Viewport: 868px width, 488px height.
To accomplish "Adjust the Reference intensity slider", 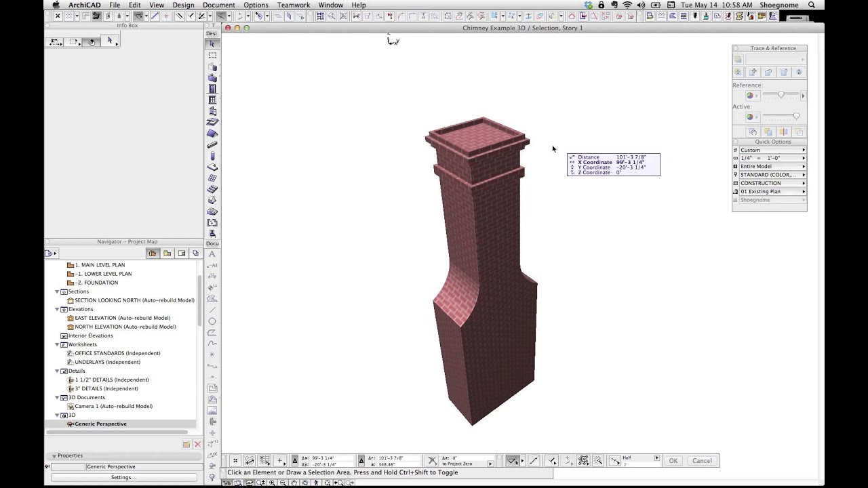I will pyautogui.click(x=781, y=96).
